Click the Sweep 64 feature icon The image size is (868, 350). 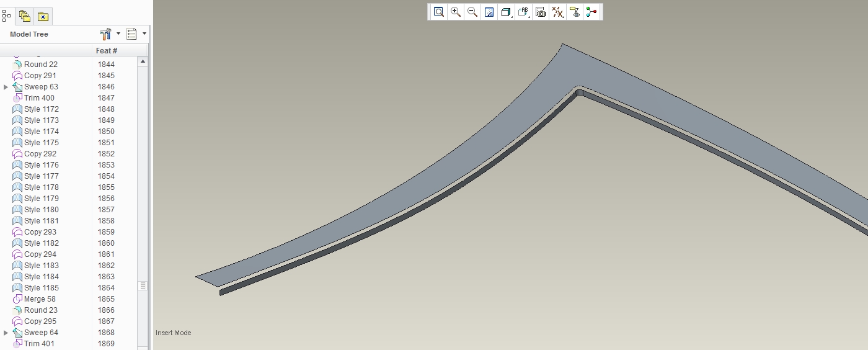17,333
